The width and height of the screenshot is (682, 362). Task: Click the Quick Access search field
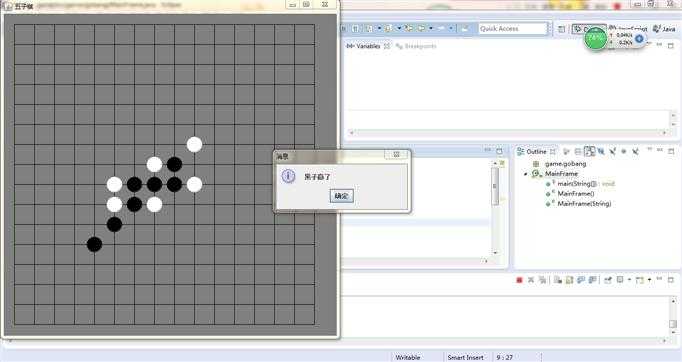(x=512, y=29)
